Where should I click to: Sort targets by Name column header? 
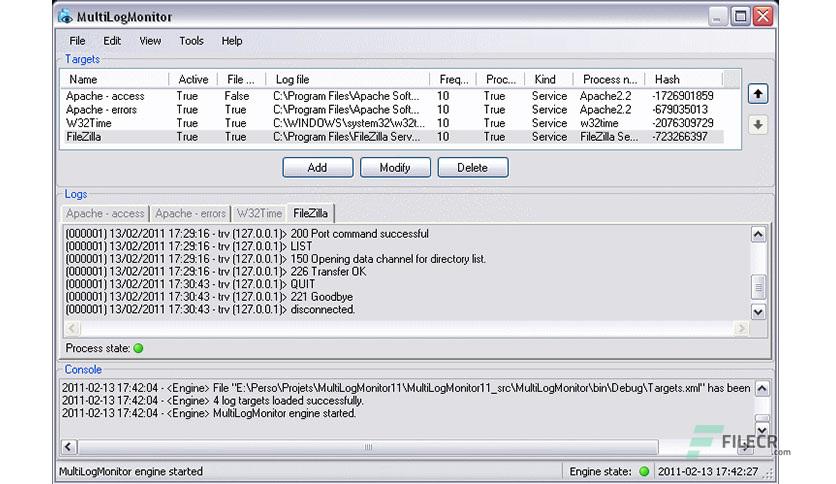coord(115,79)
